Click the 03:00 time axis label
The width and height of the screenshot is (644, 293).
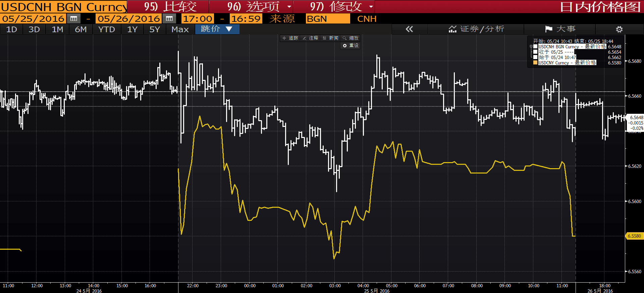click(335, 286)
